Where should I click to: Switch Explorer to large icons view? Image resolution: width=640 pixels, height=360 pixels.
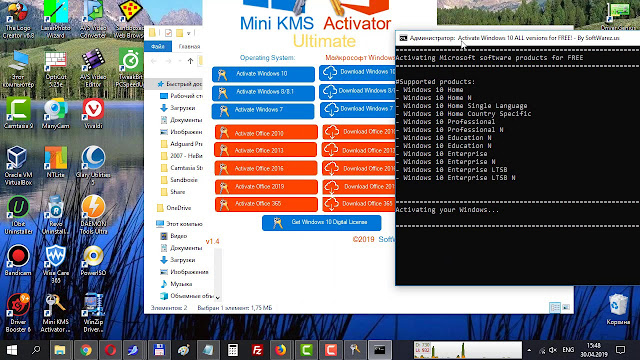pyautogui.click(x=566, y=307)
